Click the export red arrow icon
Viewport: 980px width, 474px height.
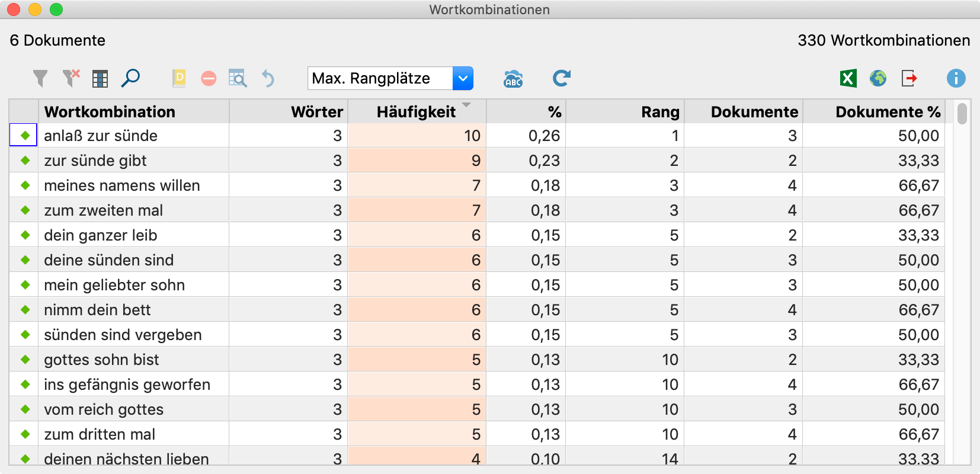pyautogui.click(x=909, y=78)
